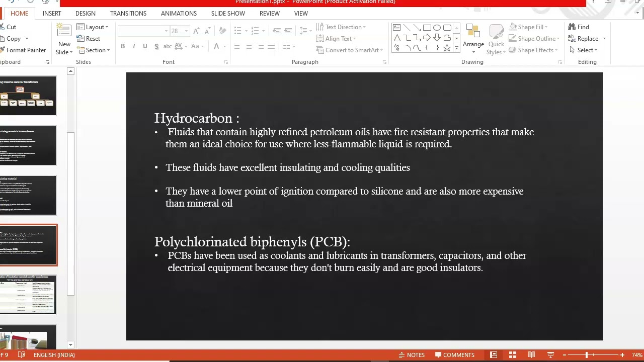Open the TRANSITIONS ribbon tab

(128, 14)
